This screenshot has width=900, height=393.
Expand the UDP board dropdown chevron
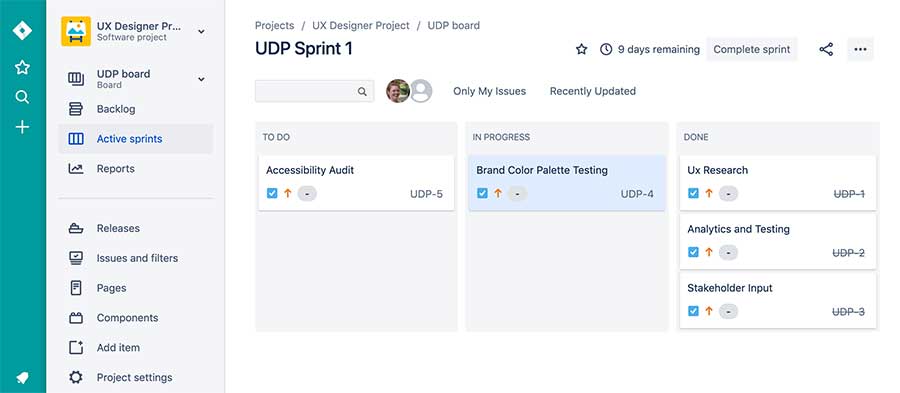click(201, 79)
